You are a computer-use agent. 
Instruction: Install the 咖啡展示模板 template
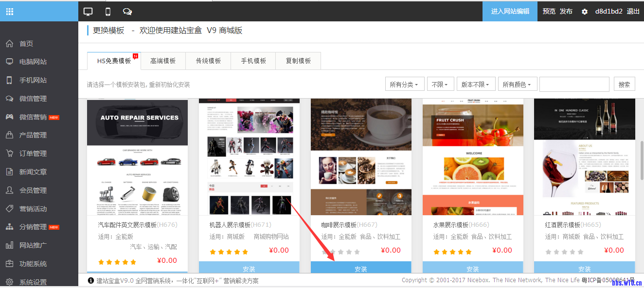(x=361, y=269)
